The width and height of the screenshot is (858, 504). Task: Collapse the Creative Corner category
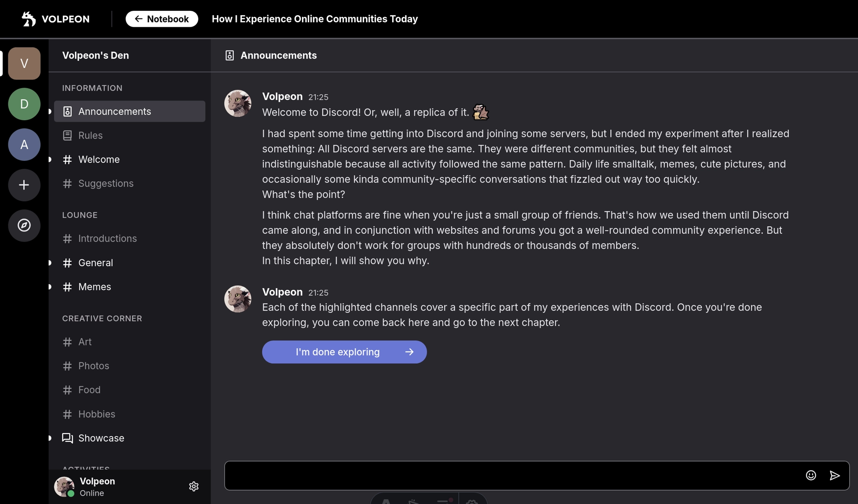[x=102, y=318]
